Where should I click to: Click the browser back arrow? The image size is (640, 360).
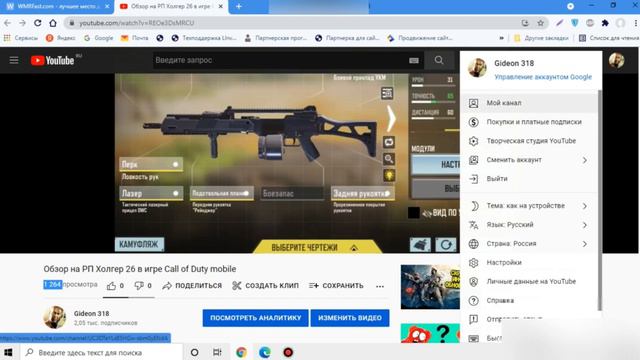pos(8,23)
